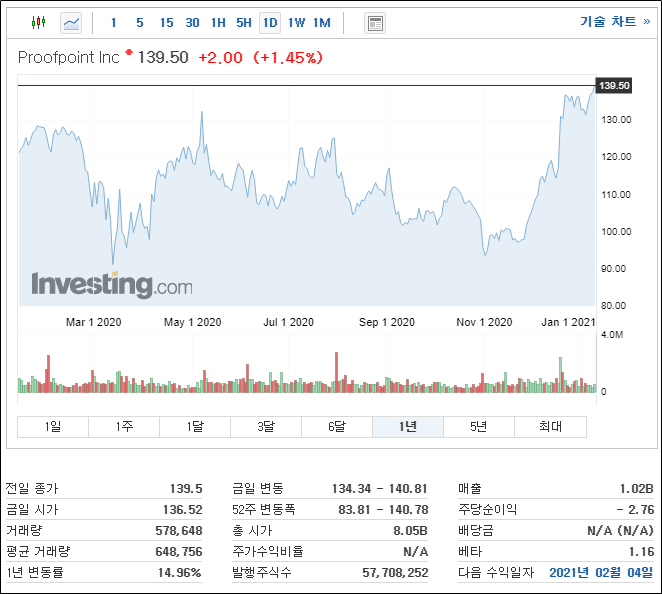
Task: Click the Jan 1 2021 axis label
Action: point(568,322)
